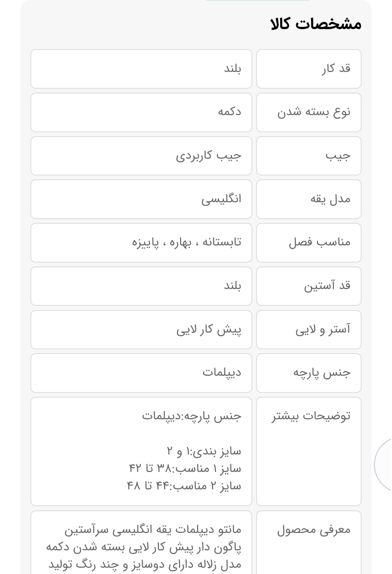Click the product intro text starting "مانتو دیپلمات"

click(x=145, y=547)
